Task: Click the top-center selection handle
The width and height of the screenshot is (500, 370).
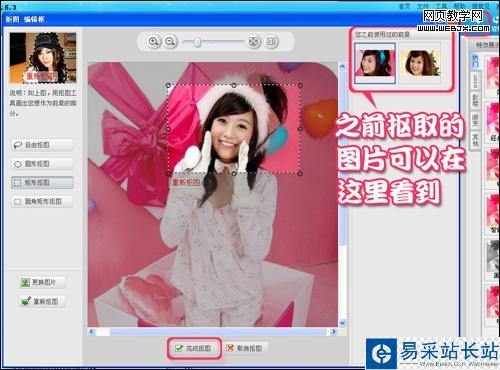Action: point(234,85)
